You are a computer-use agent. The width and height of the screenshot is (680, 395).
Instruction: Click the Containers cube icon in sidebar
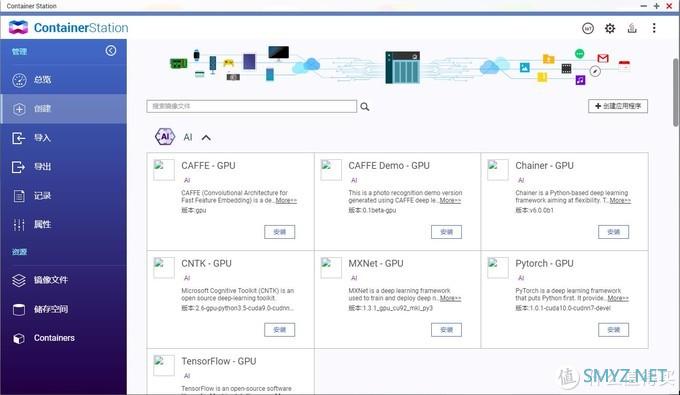[19, 338]
